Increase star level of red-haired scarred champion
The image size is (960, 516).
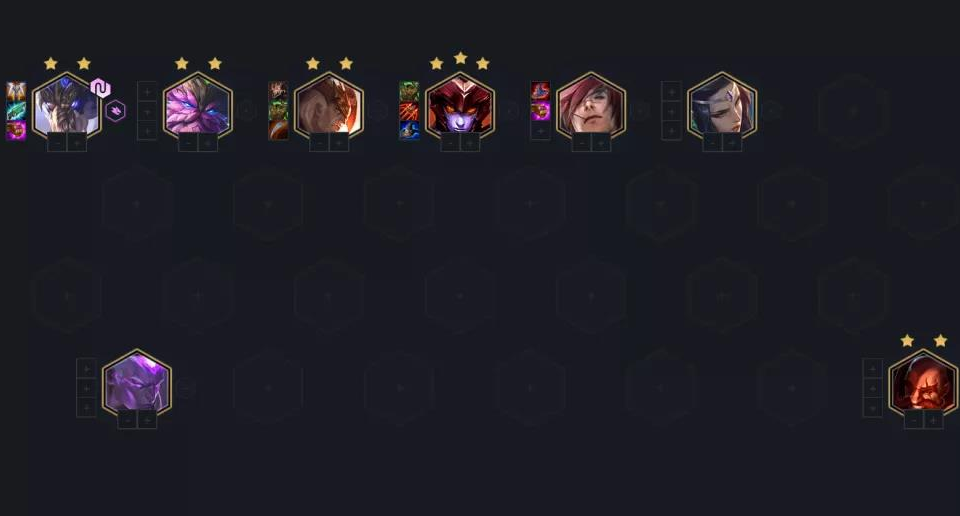pos(601,143)
